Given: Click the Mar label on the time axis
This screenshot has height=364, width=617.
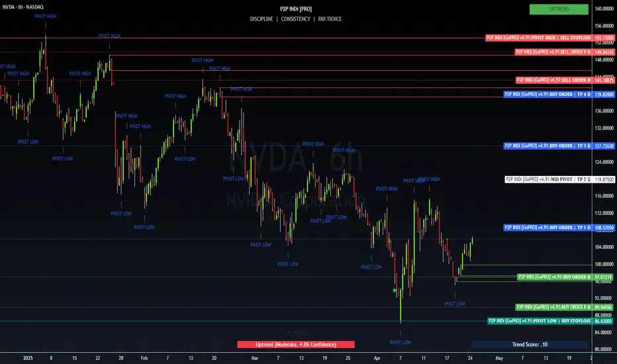Looking at the screenshot, I should pos(255,358).
